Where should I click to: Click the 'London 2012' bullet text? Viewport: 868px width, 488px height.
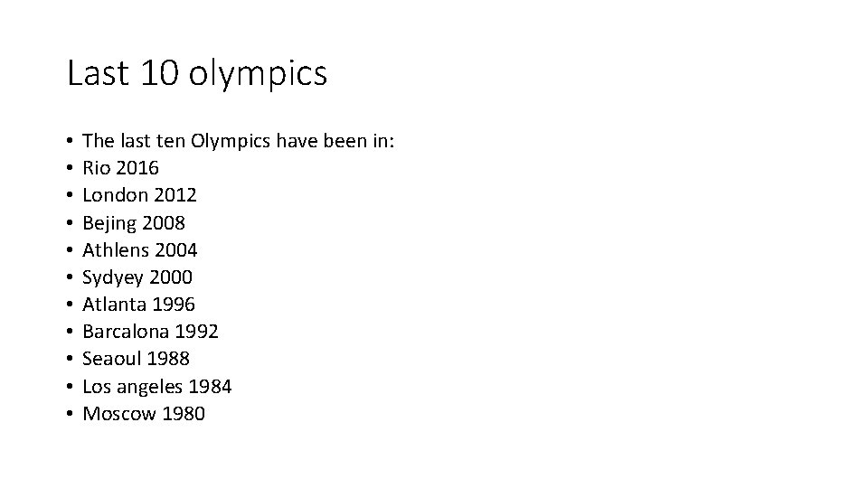point(139,195)
